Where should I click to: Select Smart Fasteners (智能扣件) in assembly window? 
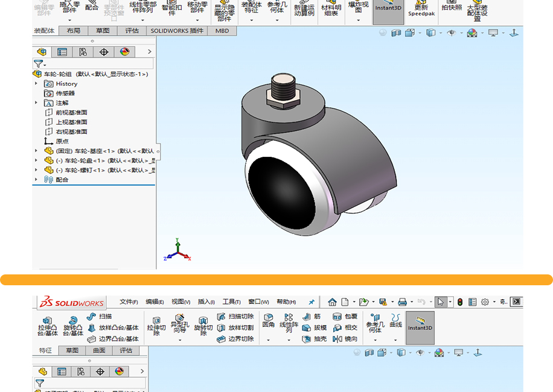point(171,8)
